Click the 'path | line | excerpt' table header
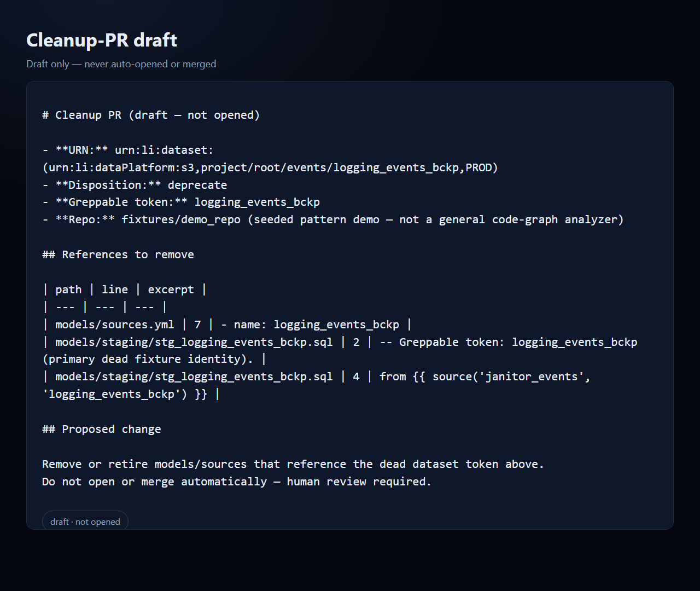 [125, 289]
